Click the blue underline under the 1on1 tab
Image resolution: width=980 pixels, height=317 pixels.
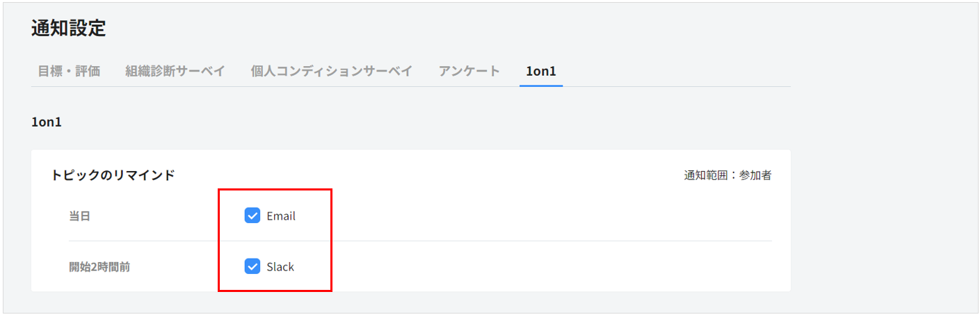click(x=541, y=86)
